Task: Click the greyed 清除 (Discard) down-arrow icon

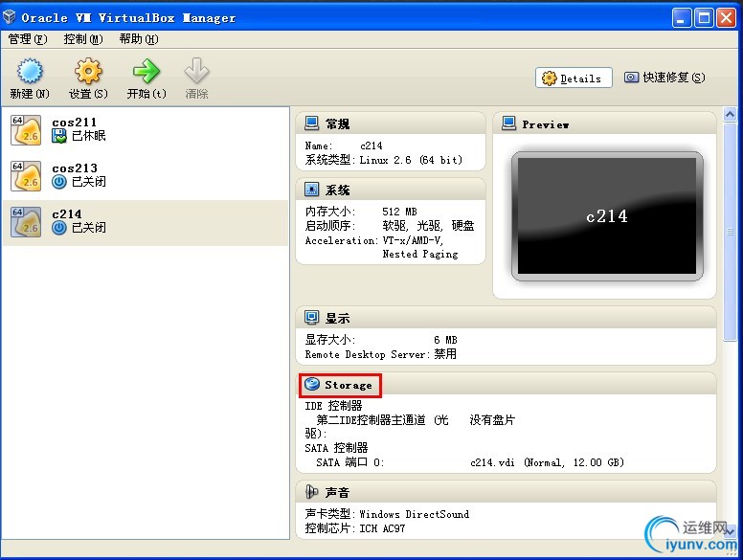Action: [x=196, y=71]
